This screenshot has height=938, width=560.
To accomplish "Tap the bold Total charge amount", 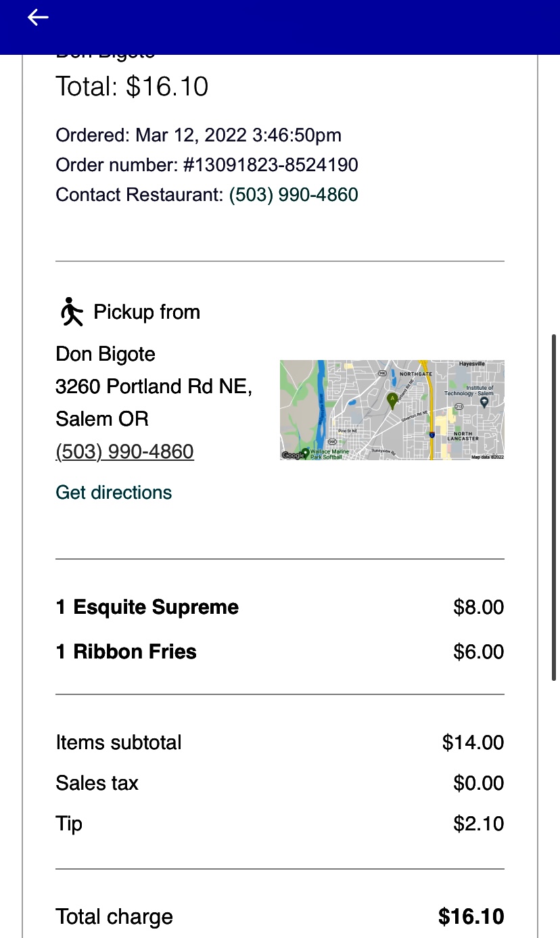I will [471, 916].
